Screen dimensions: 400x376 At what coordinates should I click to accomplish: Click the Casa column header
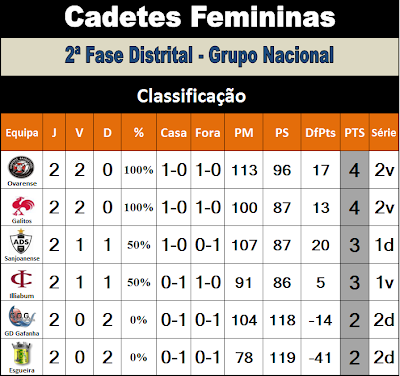click(173, 133)
